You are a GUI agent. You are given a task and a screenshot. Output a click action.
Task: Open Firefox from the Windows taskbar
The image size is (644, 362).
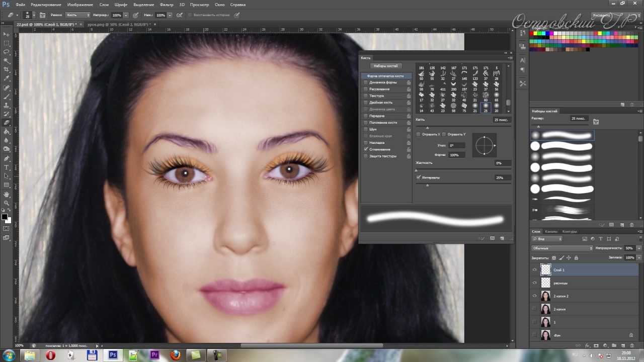click(175, 355)
